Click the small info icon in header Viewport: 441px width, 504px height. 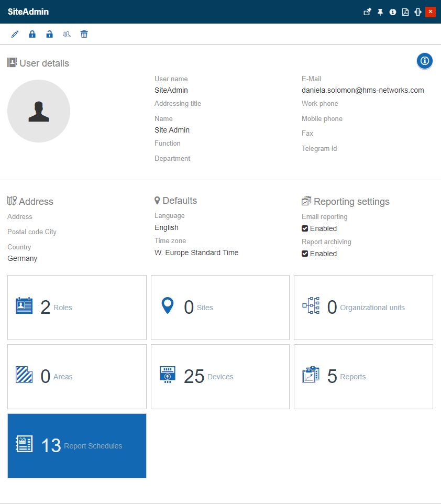393,12
